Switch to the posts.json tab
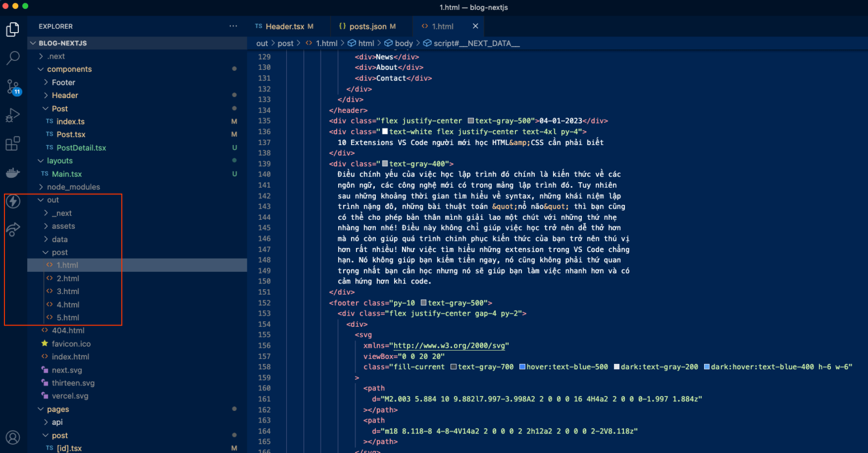Viewport: 868px width, 453px height. coord(368,27)
